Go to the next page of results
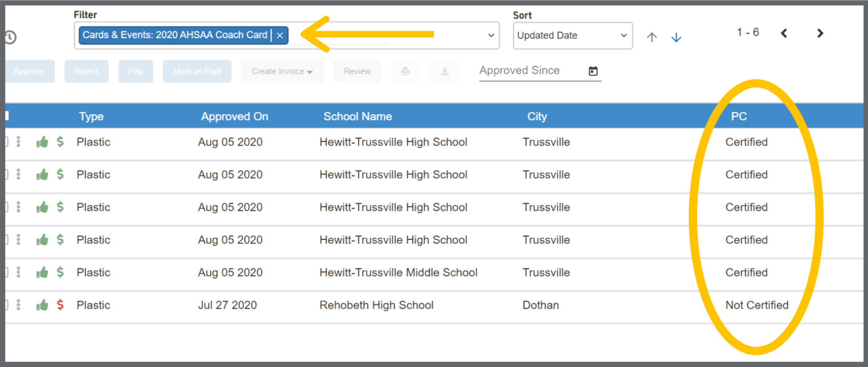The image size is (868, 367). [820, 33]
